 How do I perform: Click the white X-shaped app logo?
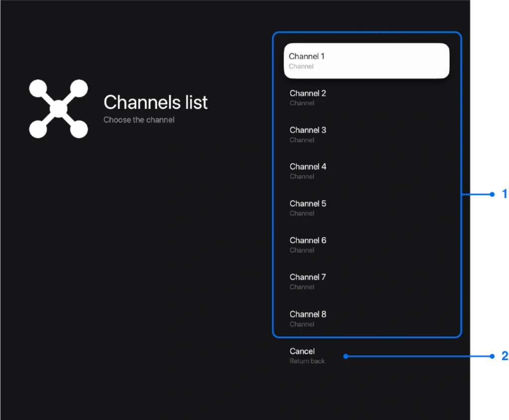click(58, 108)
